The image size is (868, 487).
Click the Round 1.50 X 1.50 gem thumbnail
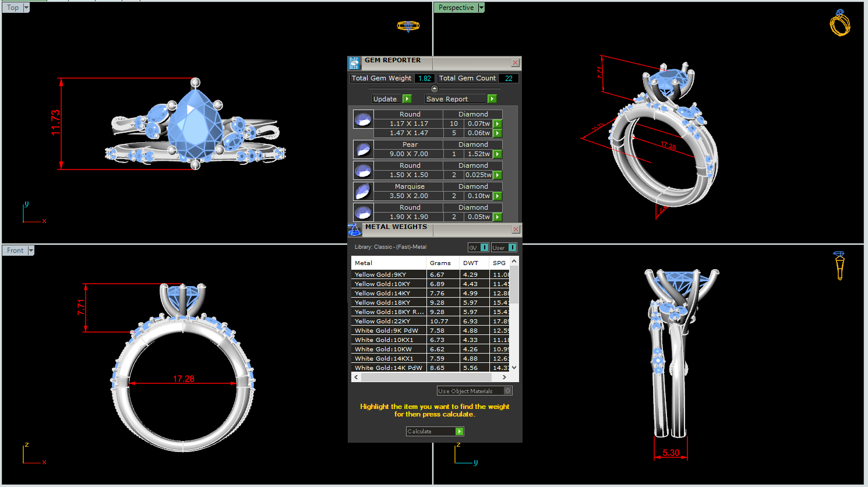click(363, 170)
